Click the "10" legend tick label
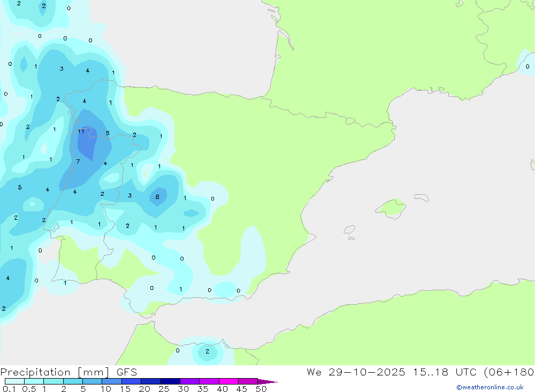The height and width of the screenshot is (392, 535). coord(106,389)
